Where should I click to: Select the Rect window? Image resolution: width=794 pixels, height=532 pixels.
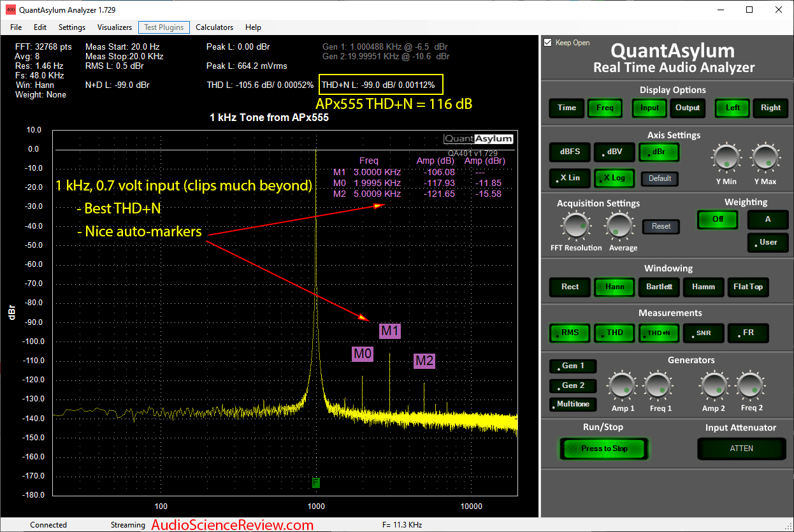point(570,287)
